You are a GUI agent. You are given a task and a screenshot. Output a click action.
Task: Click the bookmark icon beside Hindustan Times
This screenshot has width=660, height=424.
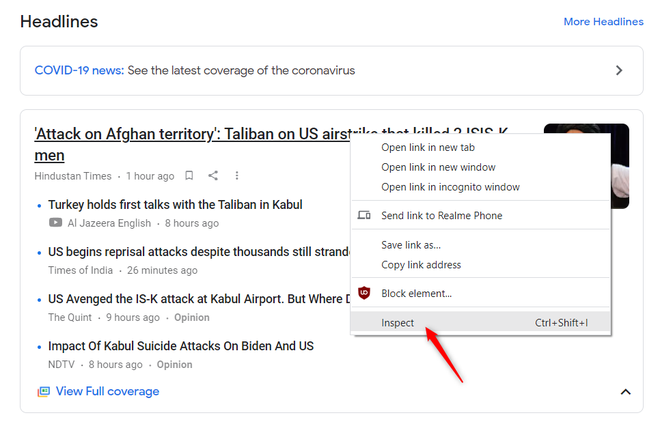189,176
